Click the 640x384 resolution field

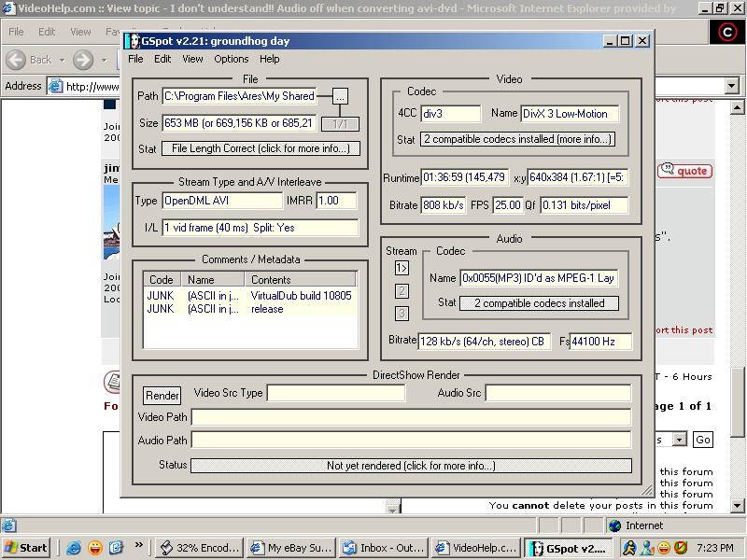578,177
